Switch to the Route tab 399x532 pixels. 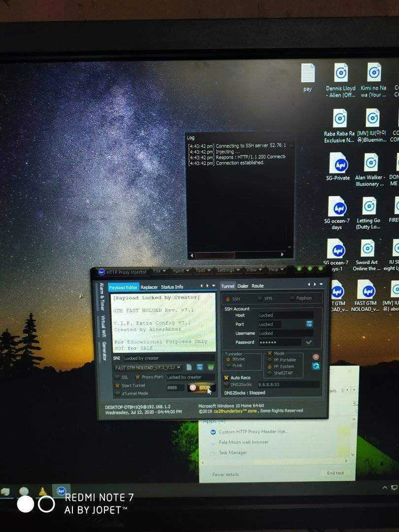(258, 286)
